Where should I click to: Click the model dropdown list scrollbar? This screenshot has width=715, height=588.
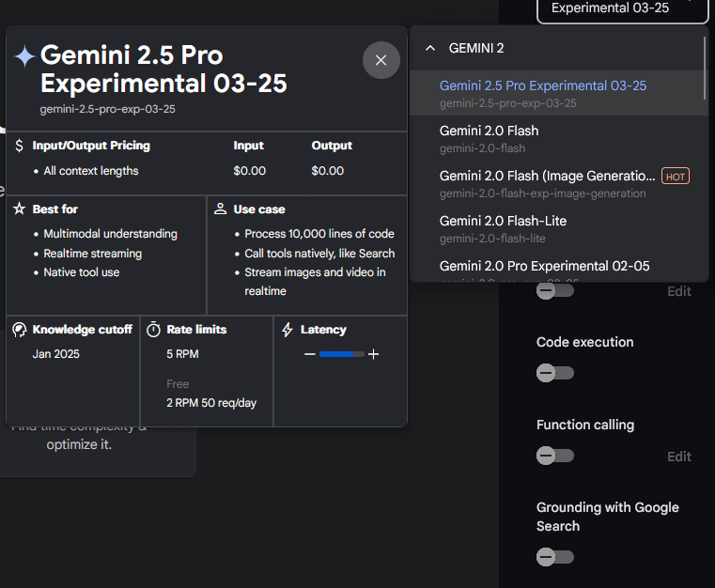pos(705,69)
